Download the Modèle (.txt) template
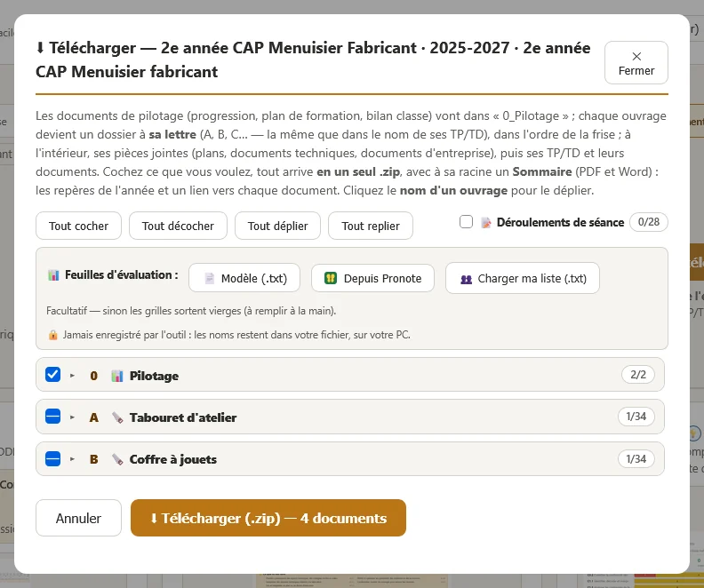704x588 pixels. 244,278
